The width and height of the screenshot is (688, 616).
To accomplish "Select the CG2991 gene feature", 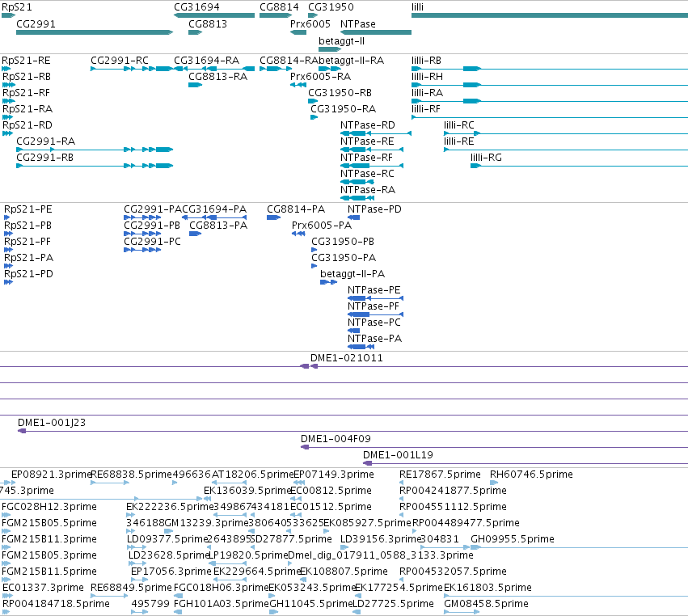I will [x=95, y=32].
